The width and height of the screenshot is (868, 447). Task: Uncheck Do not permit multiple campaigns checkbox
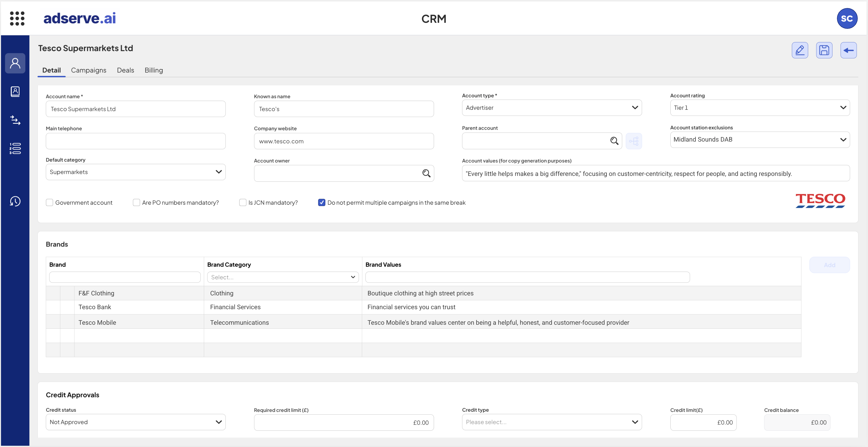point(322,202)
